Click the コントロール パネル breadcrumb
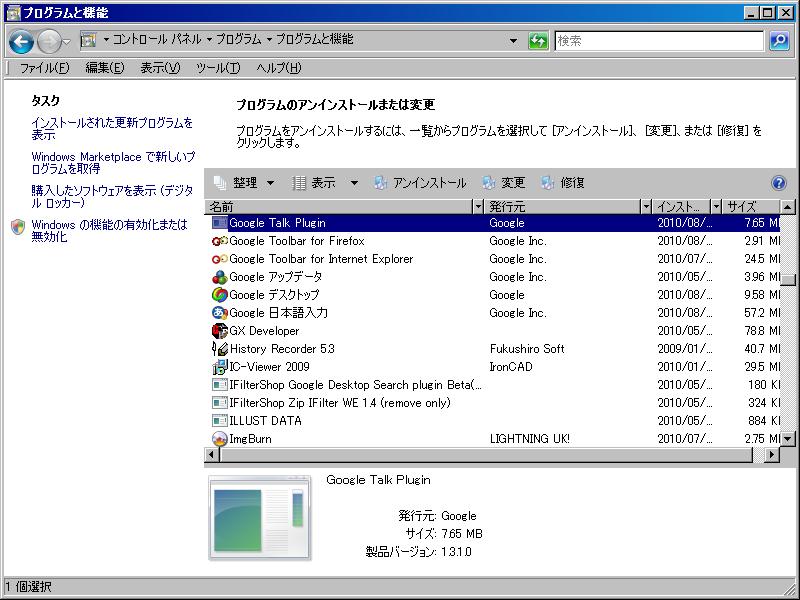 [157, 40]
